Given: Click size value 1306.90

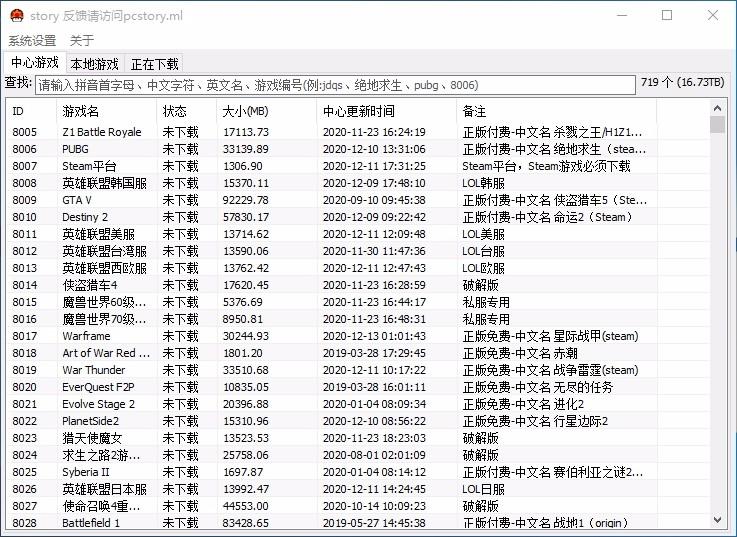Looking at the screenshot, I should 243,166.
